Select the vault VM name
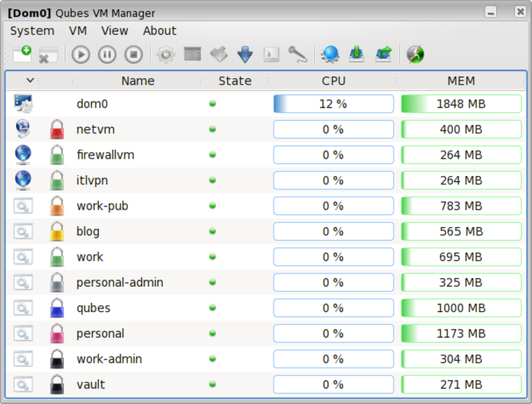The image size is (532, 404). [x=90, y=385]
